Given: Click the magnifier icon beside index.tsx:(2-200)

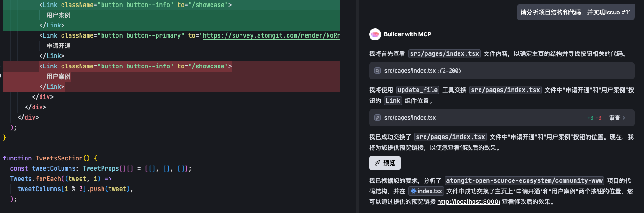Looking at the screenshot, I should [378, 71].
